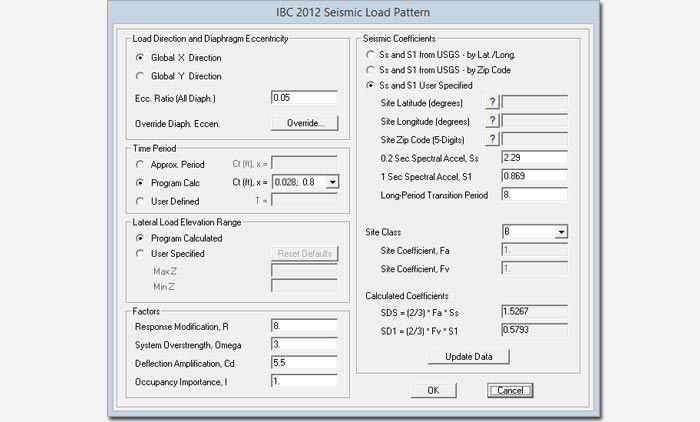Click the Site Latitude input field
Image resolution: width=700 pixels, height=422 pixels.
[535, 102]
